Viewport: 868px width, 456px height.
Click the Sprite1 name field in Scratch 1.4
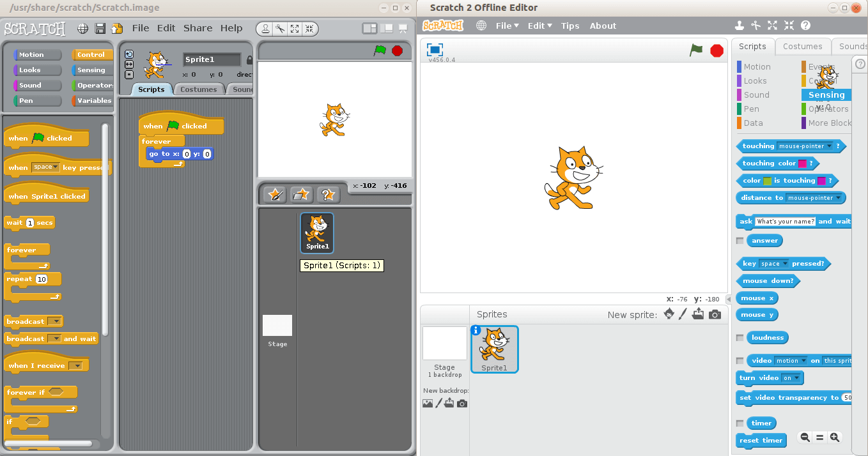tap(212, 60)
